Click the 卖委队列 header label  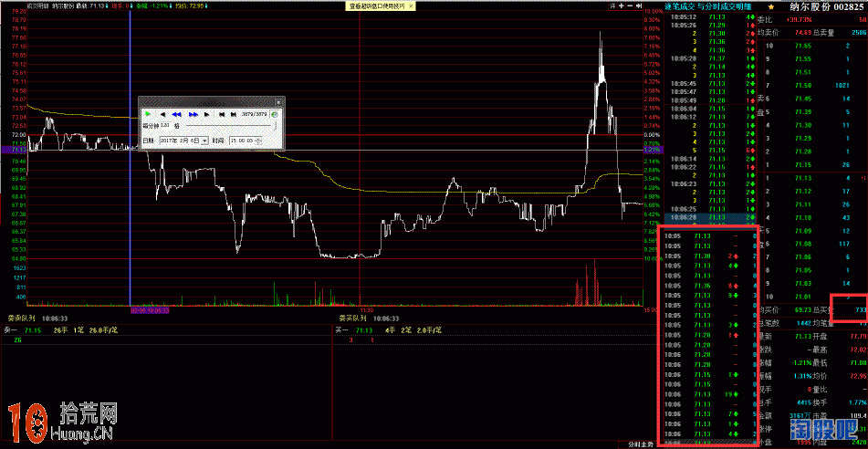click(21, 318)
